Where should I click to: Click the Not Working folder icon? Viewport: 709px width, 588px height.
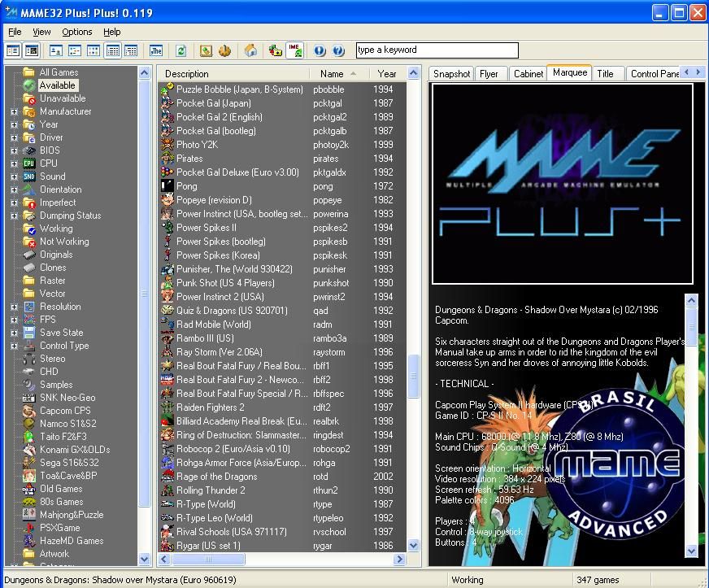29,242
